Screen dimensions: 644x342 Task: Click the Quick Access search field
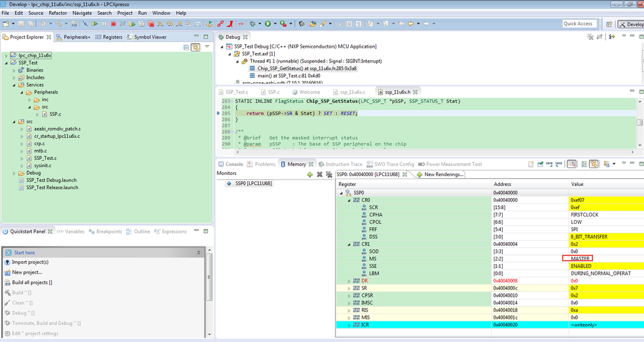[578, 24]
